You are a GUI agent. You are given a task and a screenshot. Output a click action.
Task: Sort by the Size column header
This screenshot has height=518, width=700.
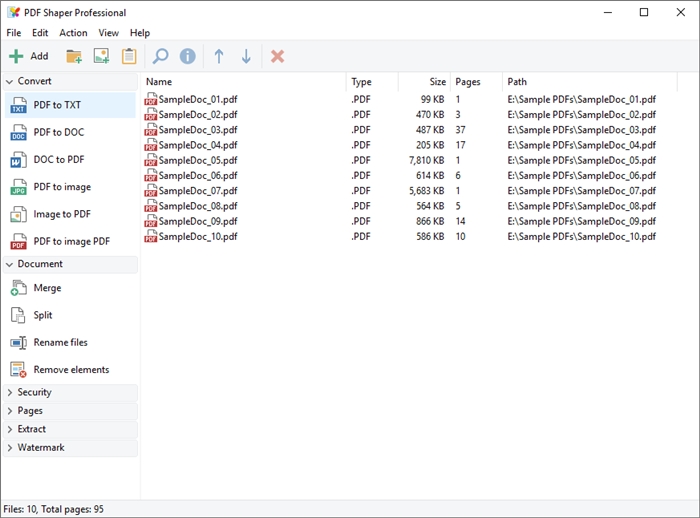click(425, 82)
